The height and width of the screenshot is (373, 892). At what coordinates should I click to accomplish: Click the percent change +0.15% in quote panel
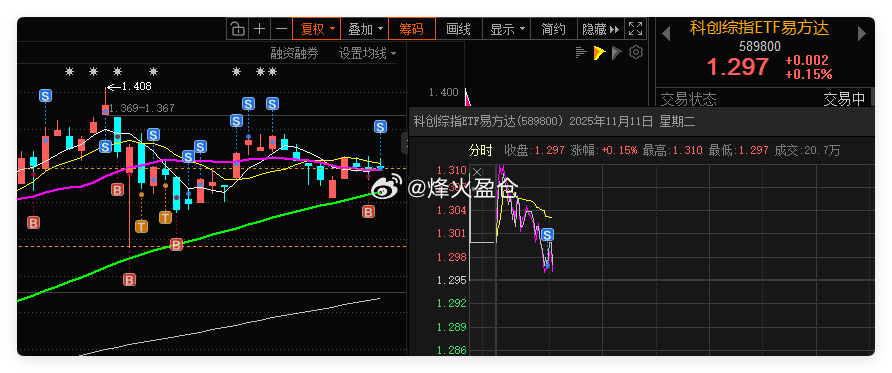(808, 74)
